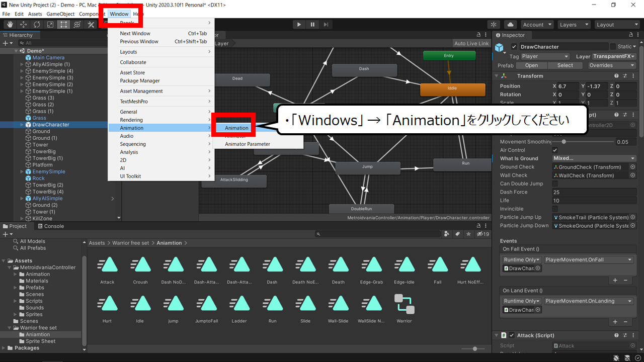The image size is (644, 362).
Task: Click the Pause button
Action: [312, 24]
